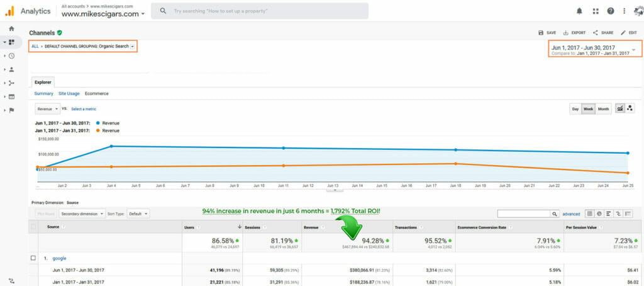Screen dimensions: 644x286
Task: Open the Audience person sidebar icon
Action: coord(11,69)
